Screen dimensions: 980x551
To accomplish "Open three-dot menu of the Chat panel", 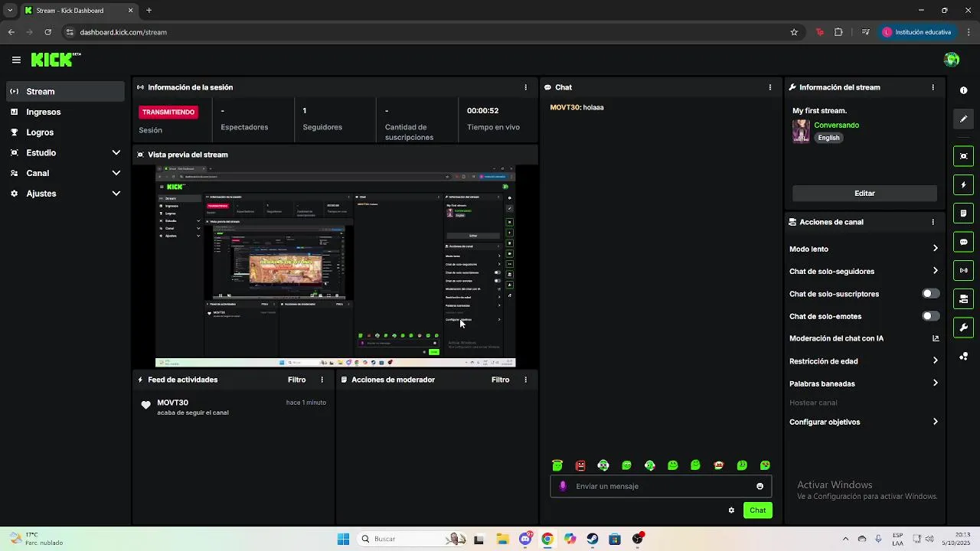I will tap(769, 87).
